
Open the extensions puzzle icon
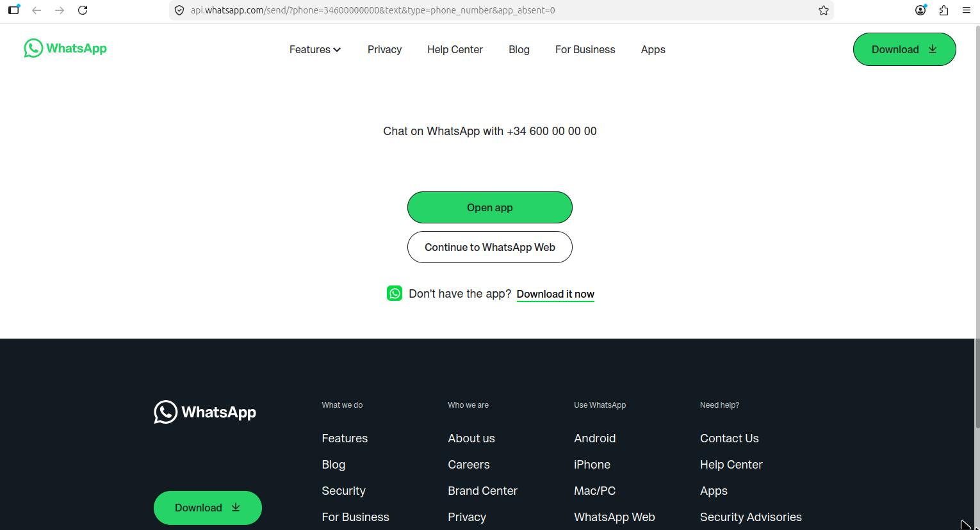pos(943,10)
